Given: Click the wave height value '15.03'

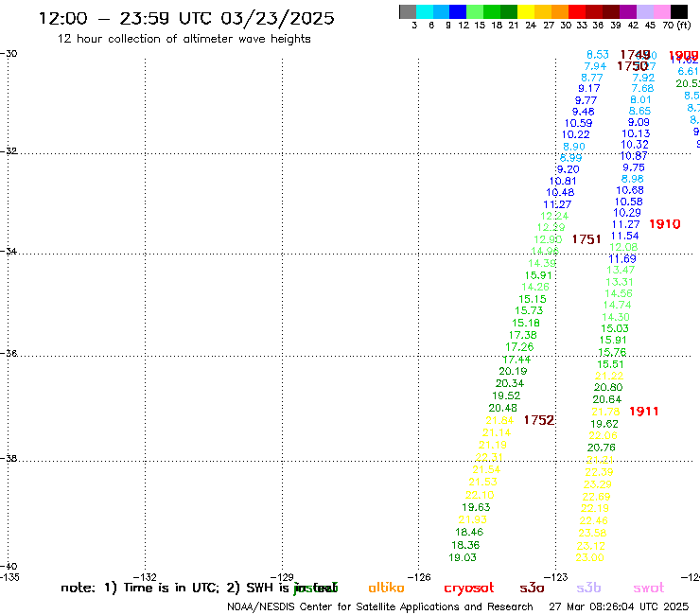Looking at the screenshot, I should point(614,328).
